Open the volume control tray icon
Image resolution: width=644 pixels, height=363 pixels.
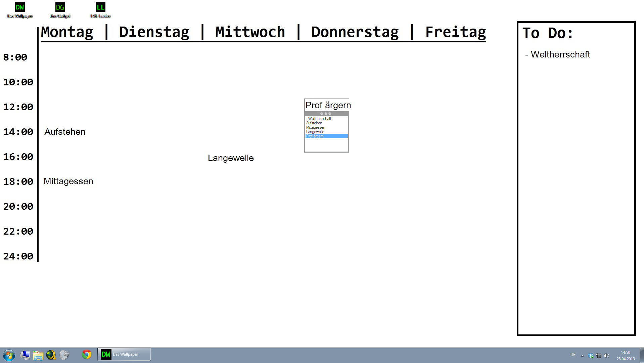tap(607, 355)
